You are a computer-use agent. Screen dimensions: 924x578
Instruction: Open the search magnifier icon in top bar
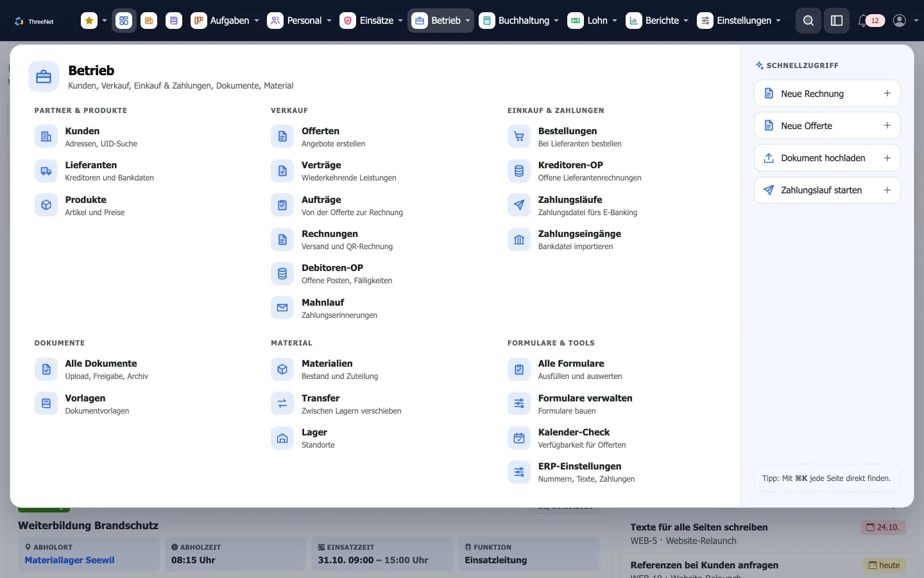809,21
